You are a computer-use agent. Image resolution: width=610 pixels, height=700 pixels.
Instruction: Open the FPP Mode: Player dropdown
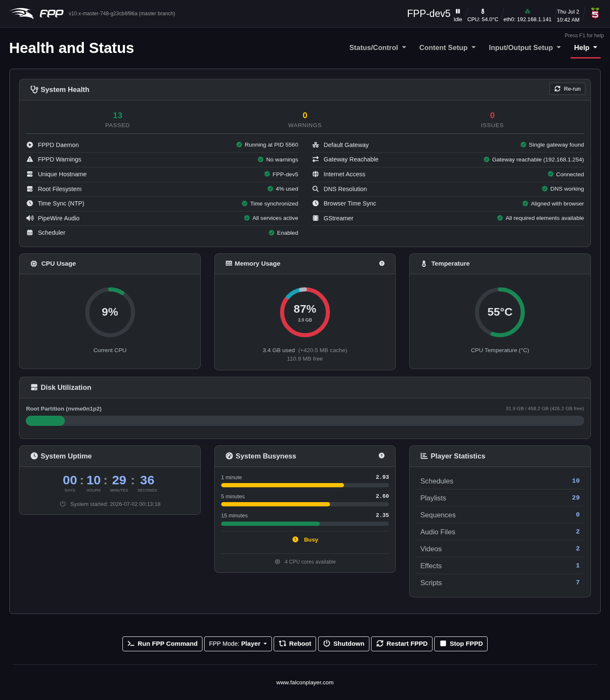[238, 644]
